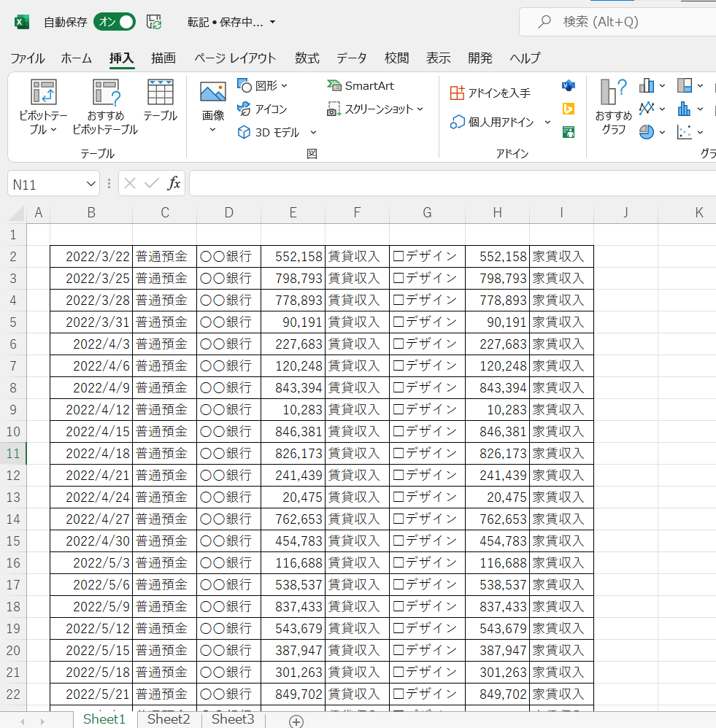Open the 数式 ribbon tab
Screen dimensions: 716x728
pyautogui.click(x=307, y=58)
